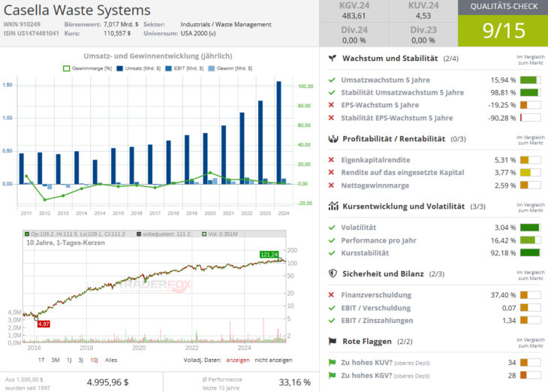
Task: Select 1J chart time range
Action: 69,360
